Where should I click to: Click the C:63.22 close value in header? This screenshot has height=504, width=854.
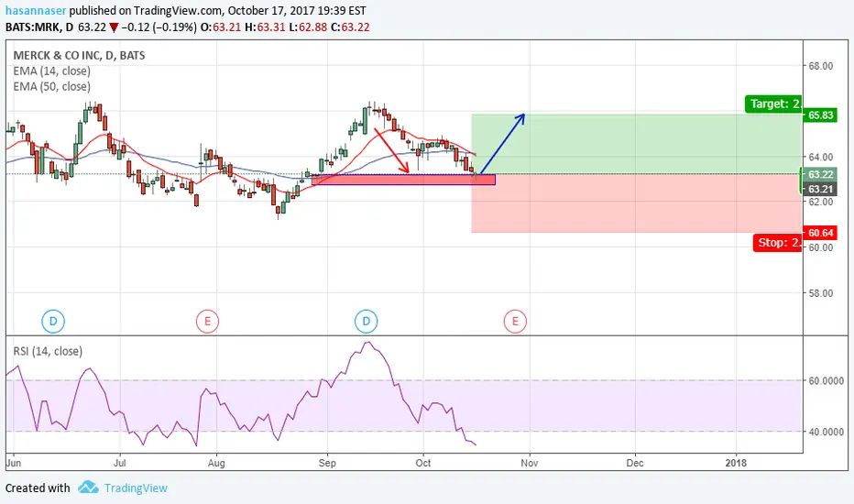(350, 27)
